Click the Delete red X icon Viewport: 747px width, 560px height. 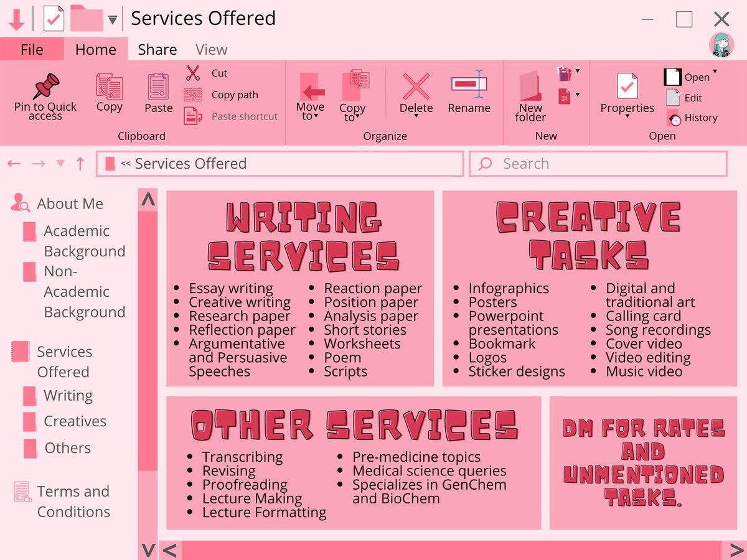(x=416, y=86)
